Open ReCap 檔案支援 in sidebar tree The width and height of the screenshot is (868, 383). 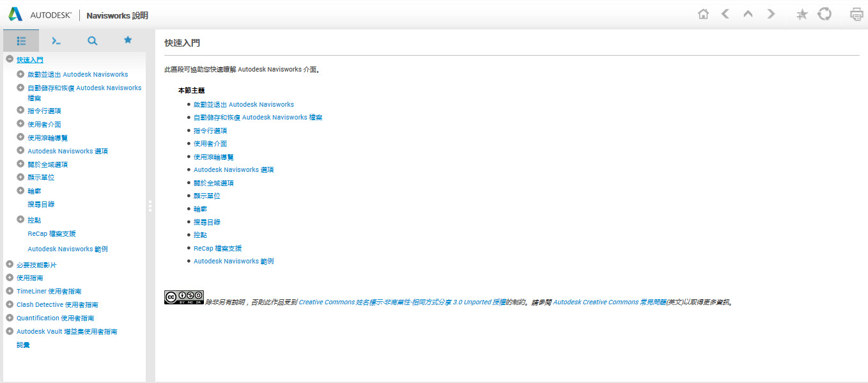tap(52, 234)
